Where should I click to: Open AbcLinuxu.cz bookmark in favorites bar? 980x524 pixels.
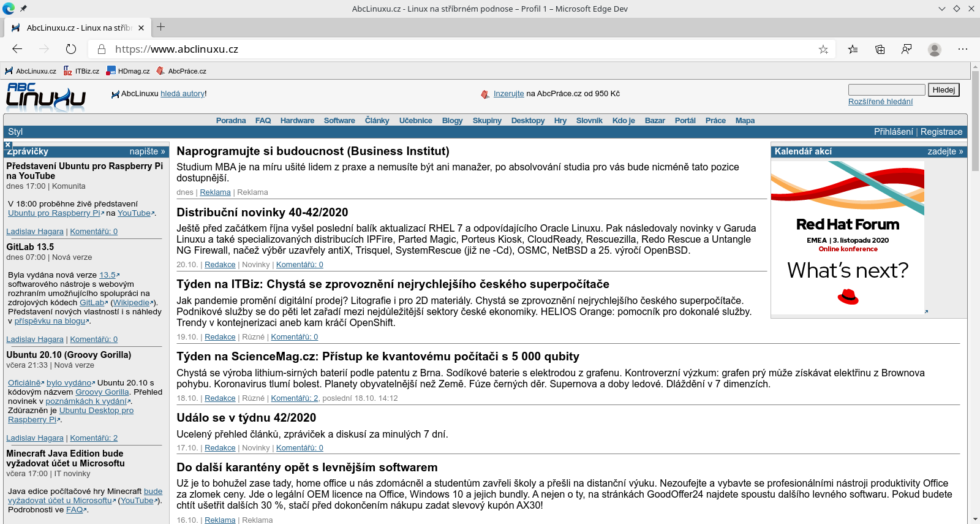point(31,71)
